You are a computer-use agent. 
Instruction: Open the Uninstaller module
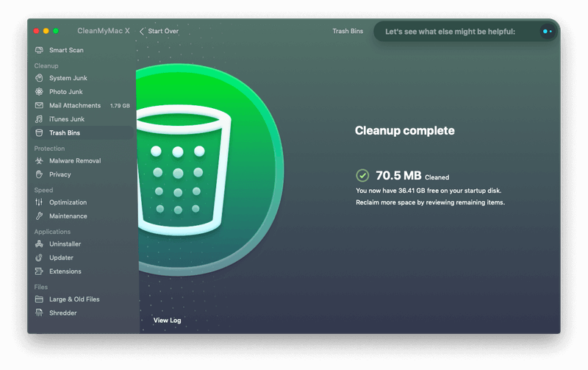(65, 244)
